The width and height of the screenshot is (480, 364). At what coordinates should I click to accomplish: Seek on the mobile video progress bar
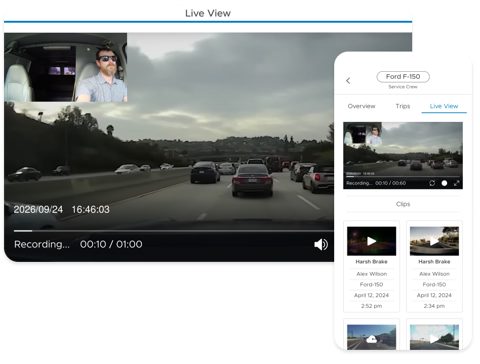[x=403, y=176]
